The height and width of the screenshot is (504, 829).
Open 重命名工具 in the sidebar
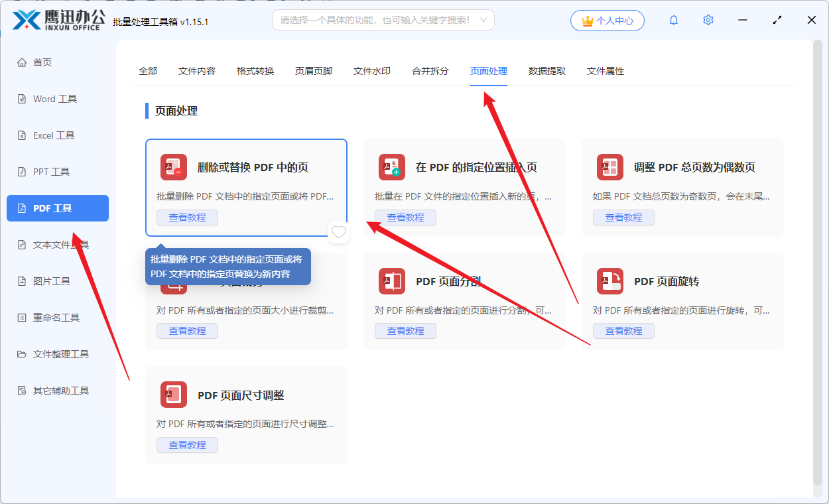pyautogui.click(x=58, y=318)
